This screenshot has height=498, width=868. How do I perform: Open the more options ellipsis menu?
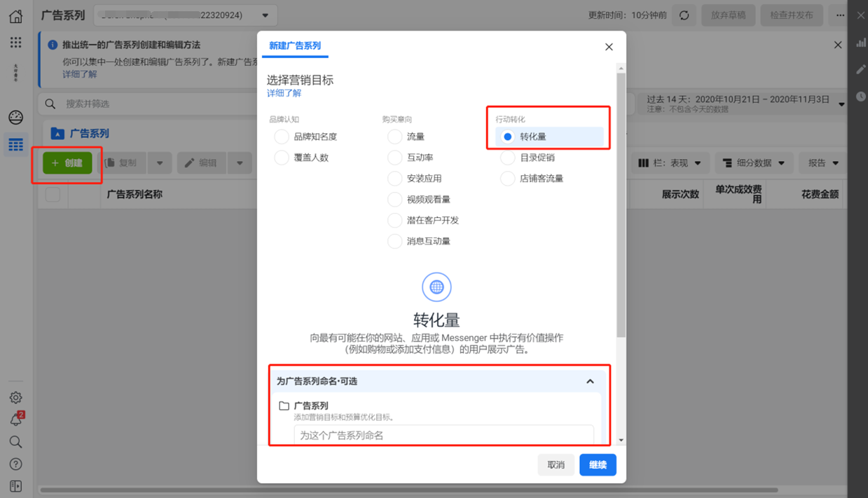839,15
